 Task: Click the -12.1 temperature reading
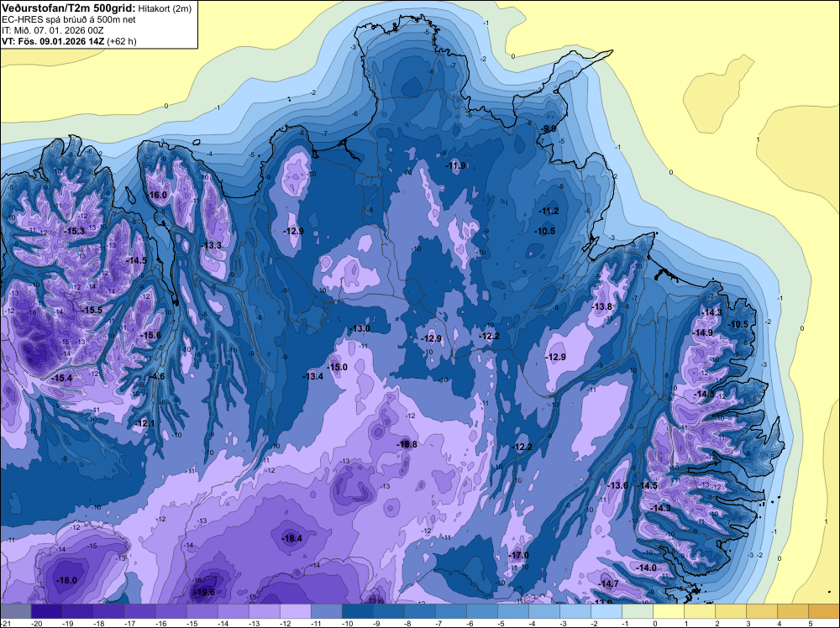(x=144, y=423)
